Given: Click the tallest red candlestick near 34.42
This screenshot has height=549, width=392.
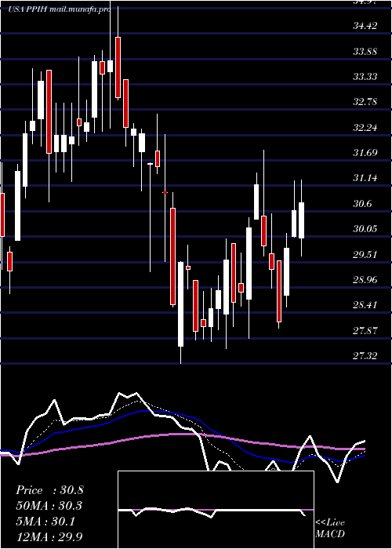Looking at the screenshot, I should pyautogui.click(x=118, y=67).
